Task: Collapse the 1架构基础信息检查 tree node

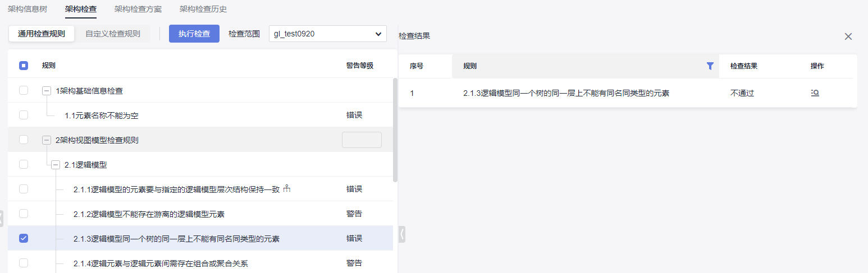Action: 47,91
